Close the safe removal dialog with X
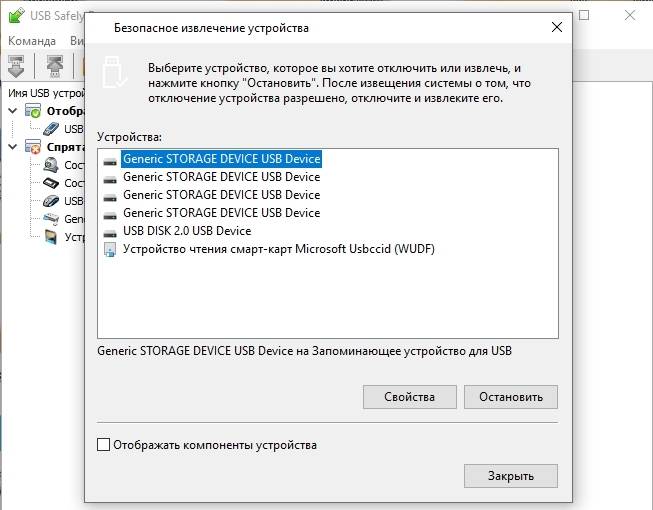 click(557, 27)
